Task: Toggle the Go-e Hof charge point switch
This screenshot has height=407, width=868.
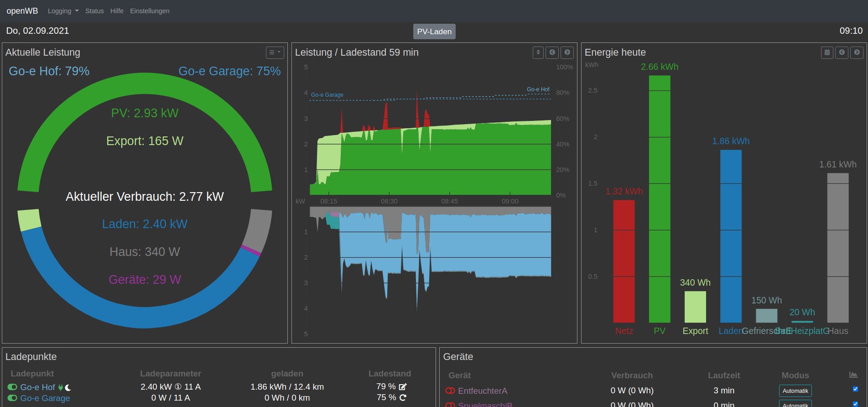Action: coord(12,387)
